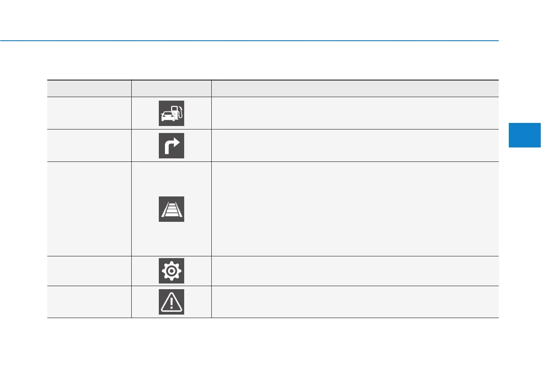Select name cell beside lane lines icon
This screenshot has height=392, width=546.
[x=89, y=209]
